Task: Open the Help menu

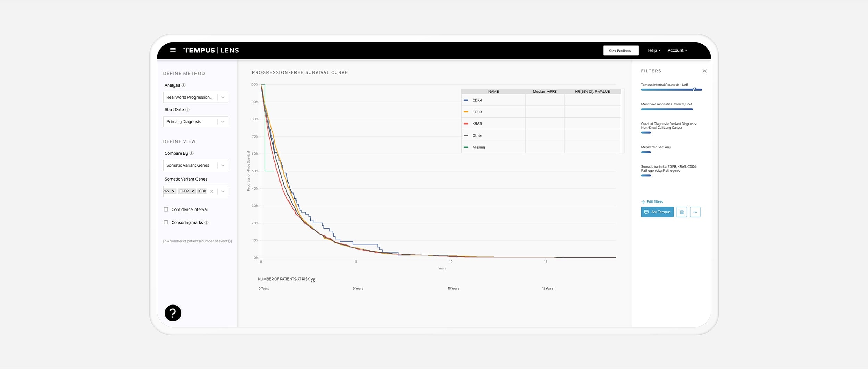Action: coord(654,50)
